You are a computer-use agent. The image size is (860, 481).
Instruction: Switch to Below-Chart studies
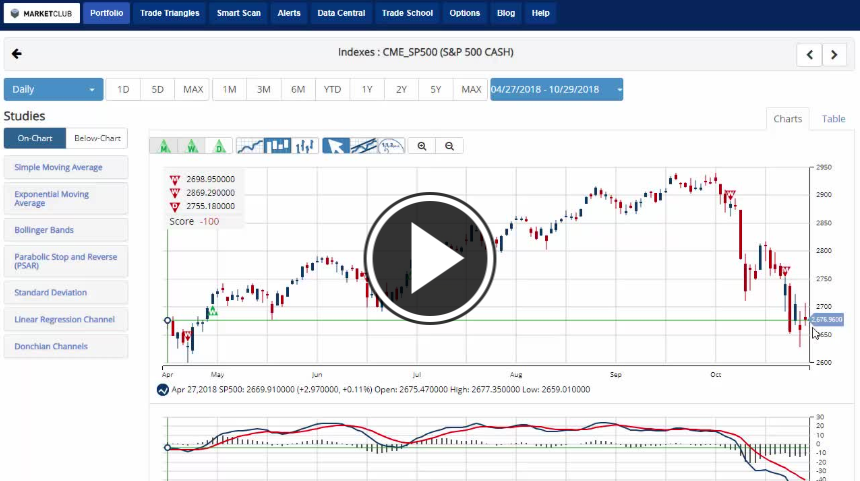point(97,139)
